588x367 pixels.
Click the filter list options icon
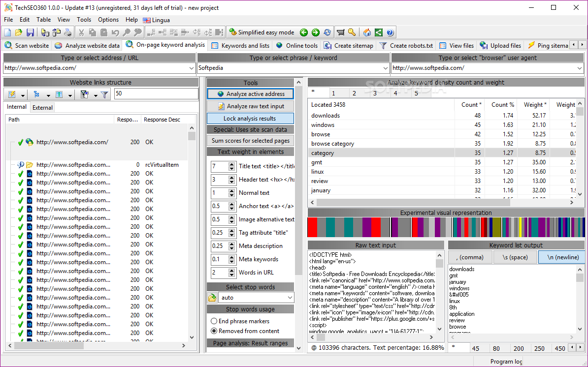coord(84,95)
